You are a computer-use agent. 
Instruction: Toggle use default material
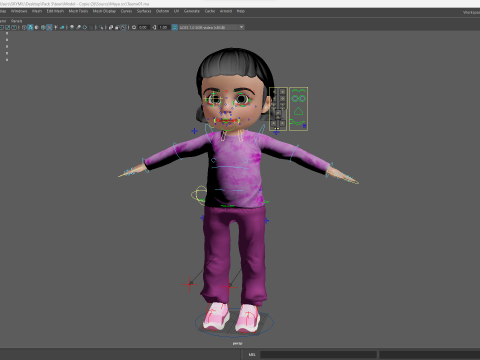coord(36,27)
